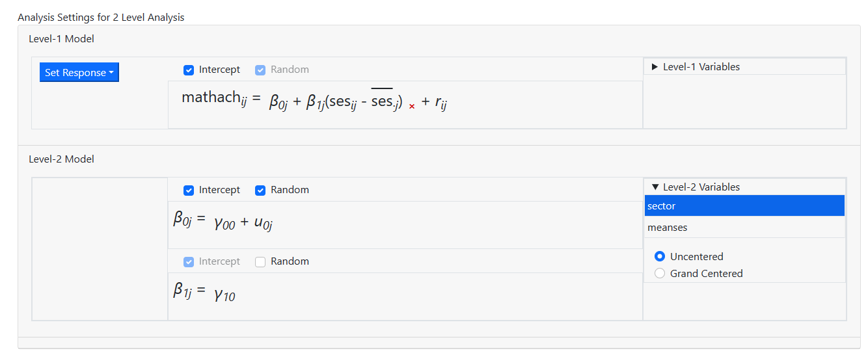The height and width of the screenshot is (357, 868).
Task: Collapse the Level-2 Variables panel
Action: (655, 187)
